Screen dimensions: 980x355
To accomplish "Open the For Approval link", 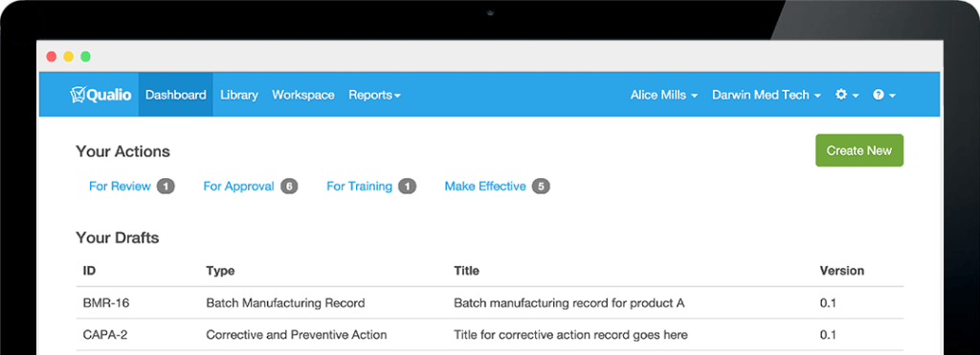I will tap(238, 187).
